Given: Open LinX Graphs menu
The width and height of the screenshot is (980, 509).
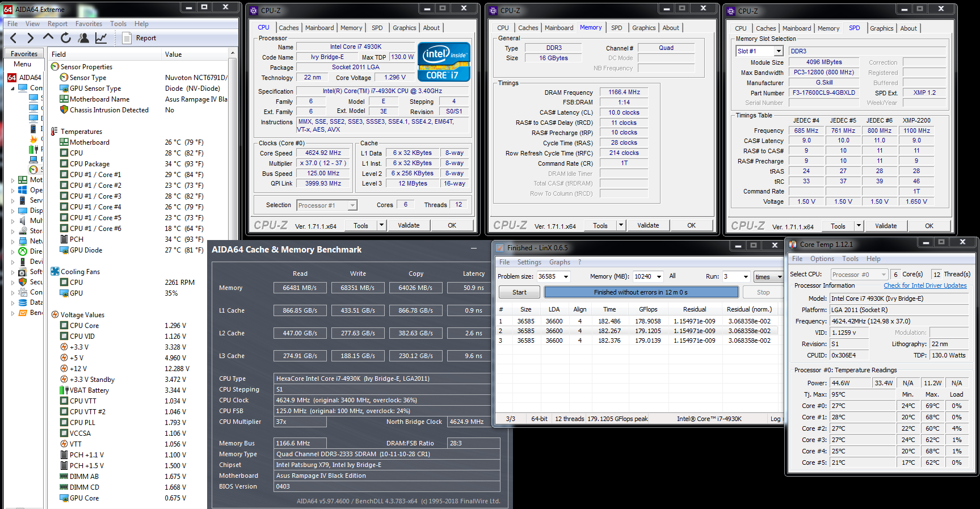Looking at the screenshot, I should (560, 262).
